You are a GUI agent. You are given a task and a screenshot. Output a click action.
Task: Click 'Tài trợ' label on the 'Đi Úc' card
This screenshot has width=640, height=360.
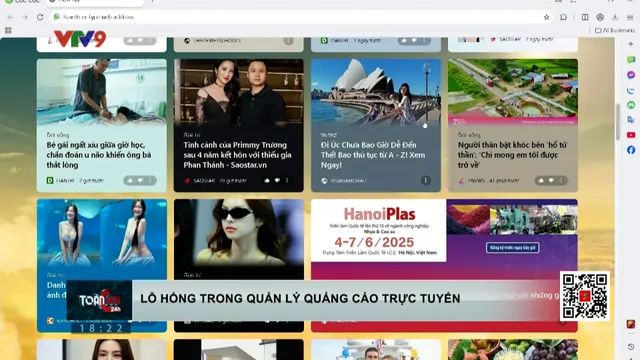point(329,135)
